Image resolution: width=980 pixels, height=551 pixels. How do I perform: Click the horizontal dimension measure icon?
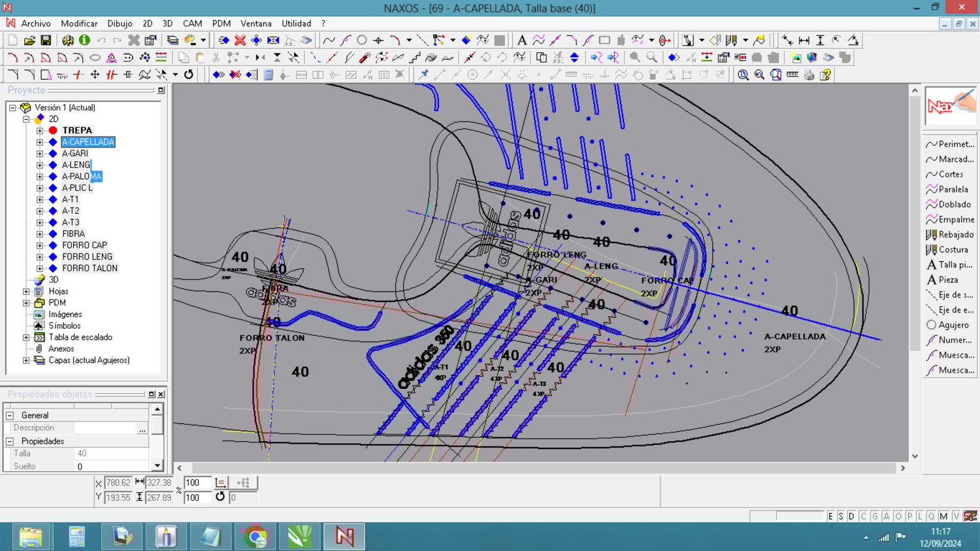click(x=804, y=41)
